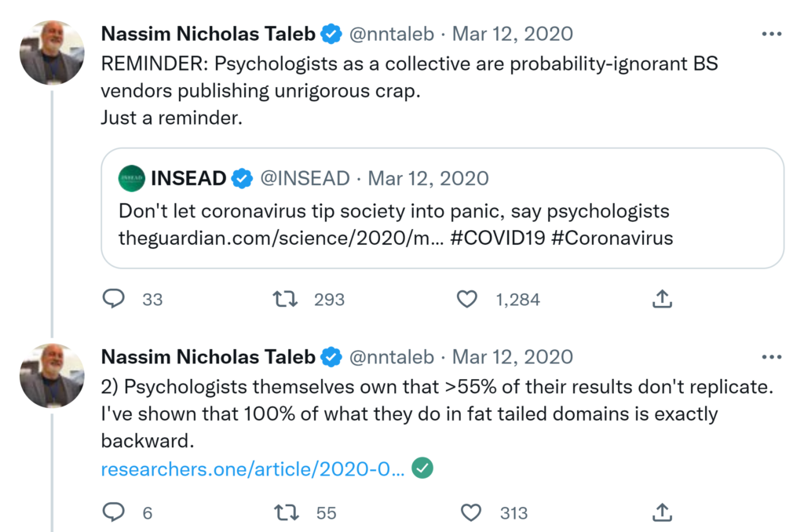The width and height of the screenshot is (804, 532).
Task: Open the researchers.one article link
Action: coord(253,469)
